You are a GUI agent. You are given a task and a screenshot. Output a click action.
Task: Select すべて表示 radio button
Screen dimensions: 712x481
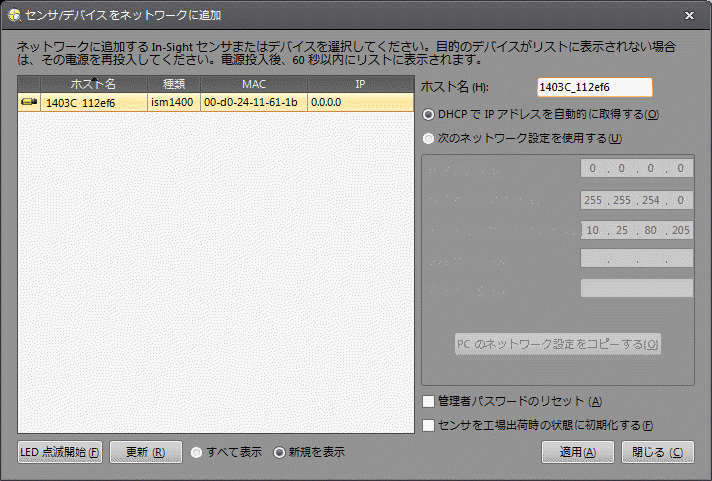(x=197, y=452)
